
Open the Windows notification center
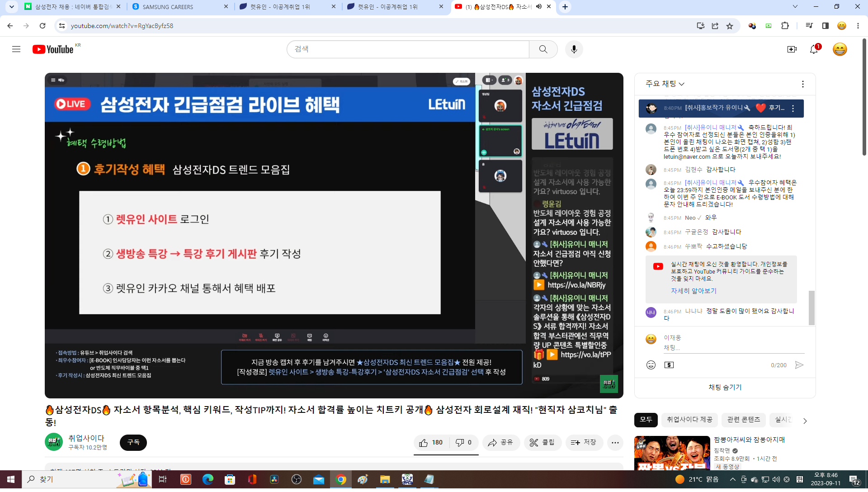click(x=854, y=480)
